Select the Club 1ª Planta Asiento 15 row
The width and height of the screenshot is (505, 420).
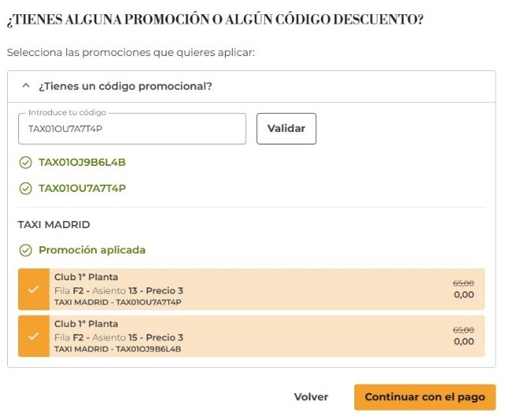237,336
